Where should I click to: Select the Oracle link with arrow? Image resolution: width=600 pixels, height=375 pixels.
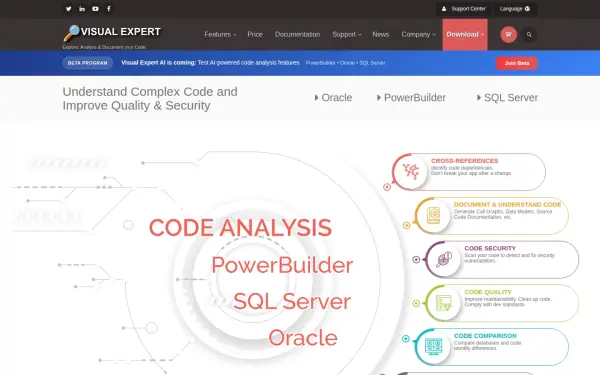coord(333,98)
